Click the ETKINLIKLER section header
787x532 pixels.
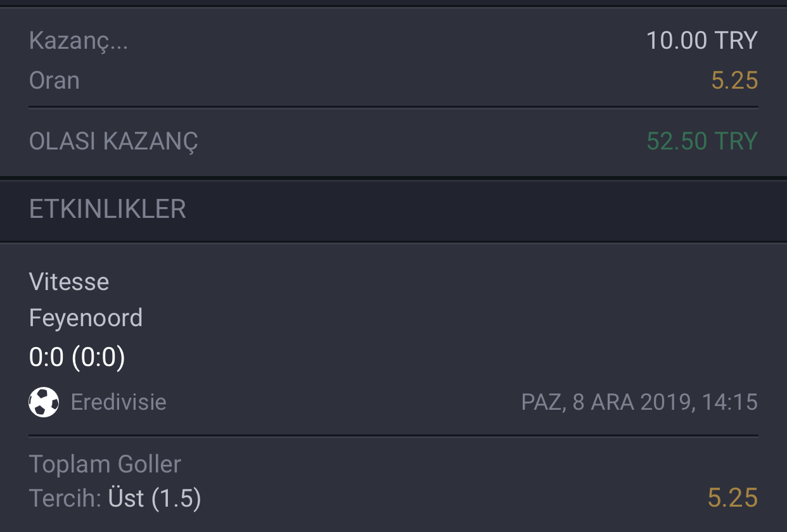tap(108, 210)
